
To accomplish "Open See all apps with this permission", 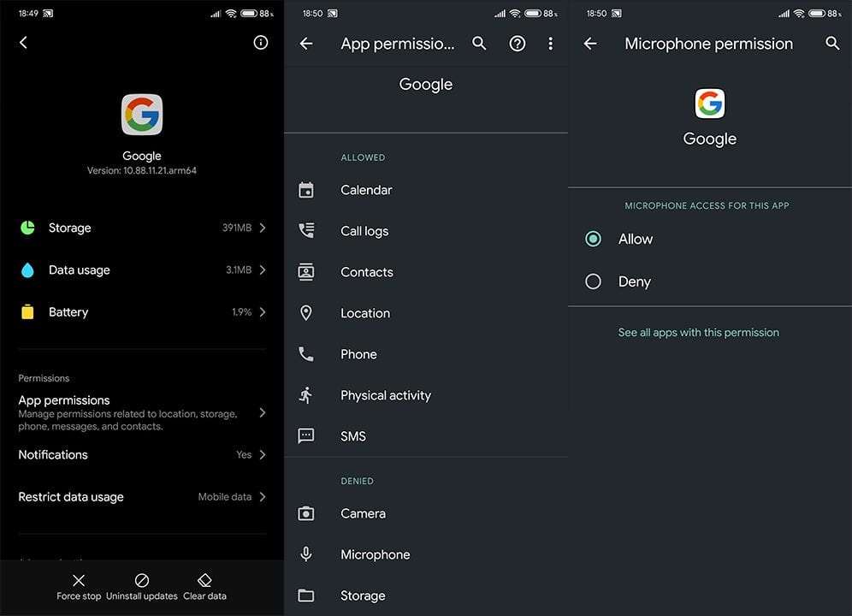I will 698,332.
